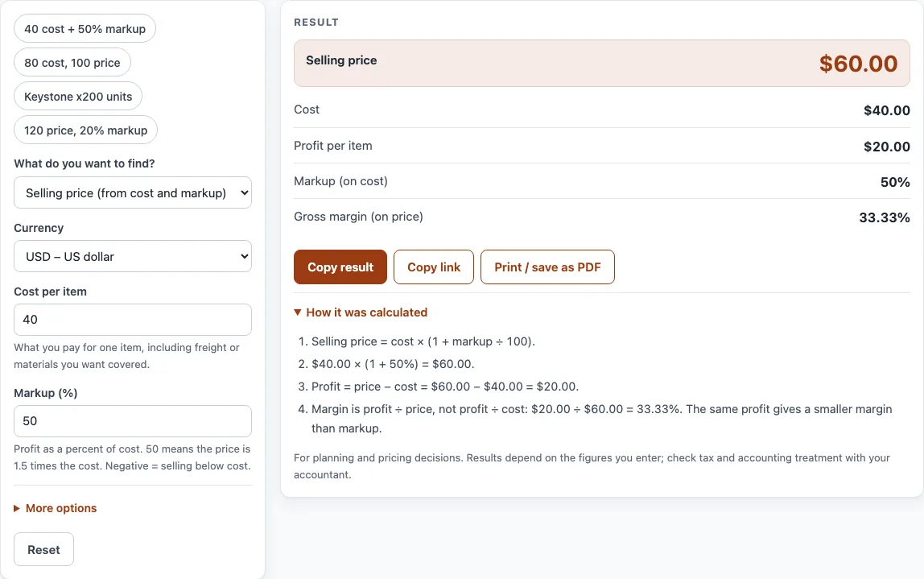
Task: Focus the Markup (%) input field
Action: [x=133, y=421]
